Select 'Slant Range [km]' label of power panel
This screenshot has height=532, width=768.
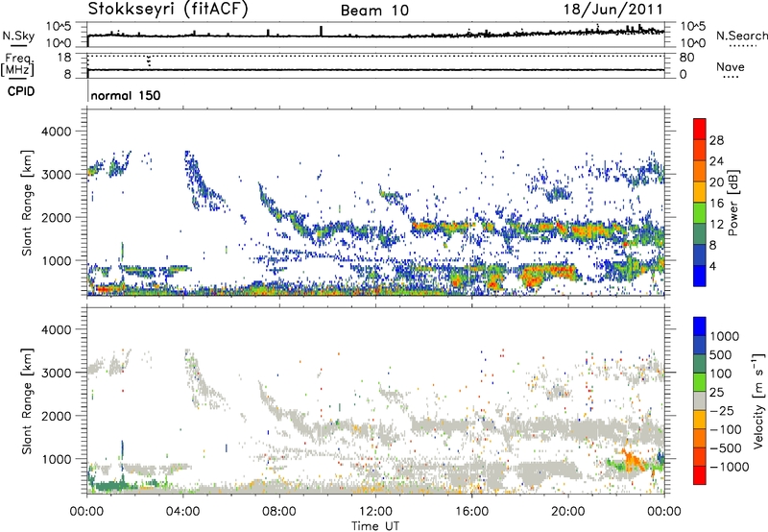[x=27, y=203]
